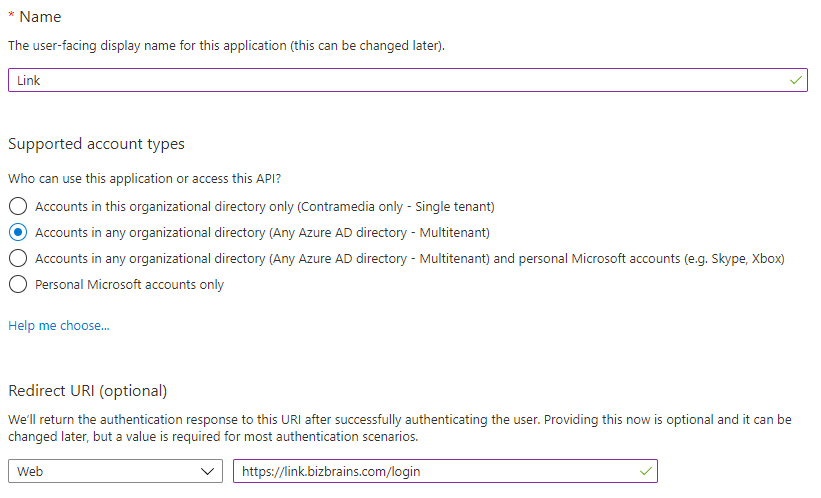Click the label mentioning Skype, Xbox accounts
Image resolution: width=821 pixels, height=498 pixels.
(x=410, y=259)
